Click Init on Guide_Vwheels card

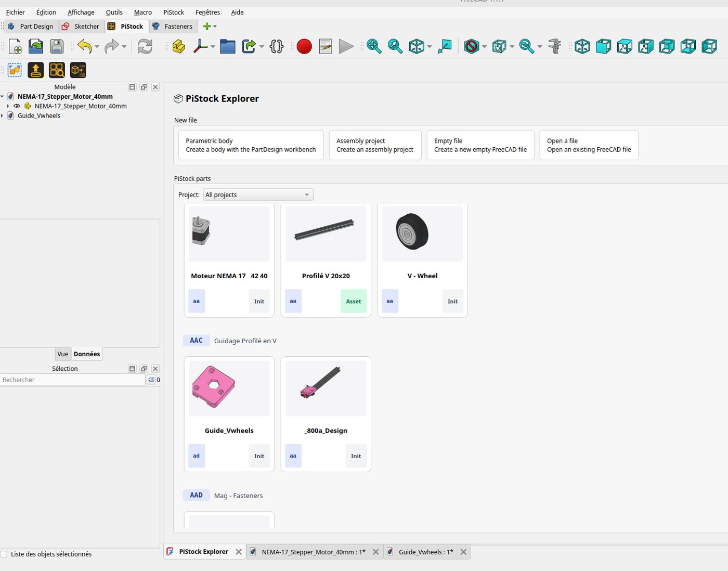pos(259,456)
